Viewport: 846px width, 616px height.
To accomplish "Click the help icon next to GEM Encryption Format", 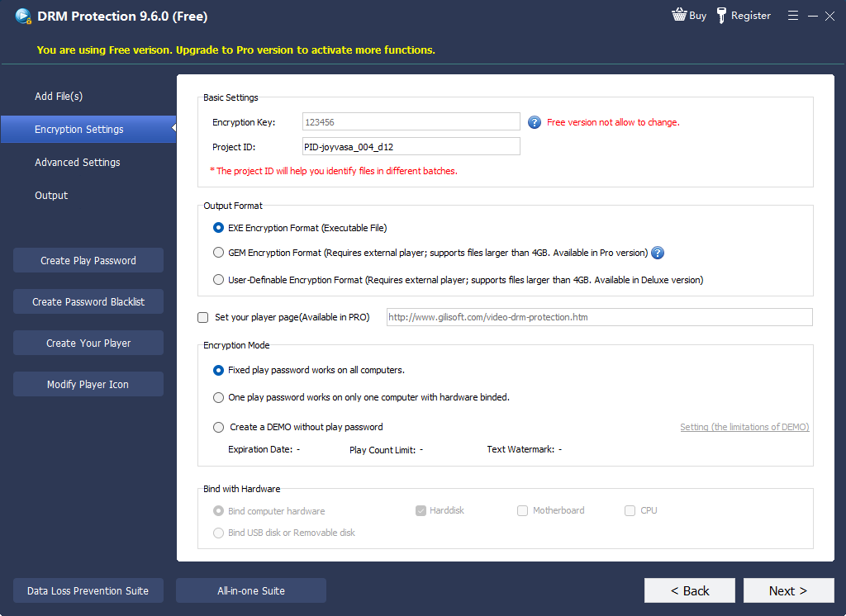I will coord(657,253).
